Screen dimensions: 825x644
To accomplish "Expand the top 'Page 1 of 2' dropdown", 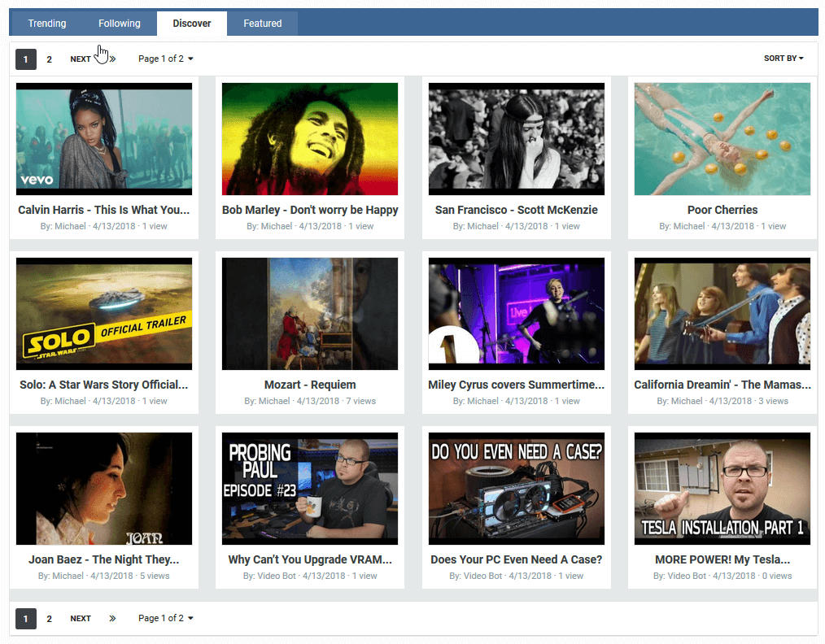I will (166, 59).
